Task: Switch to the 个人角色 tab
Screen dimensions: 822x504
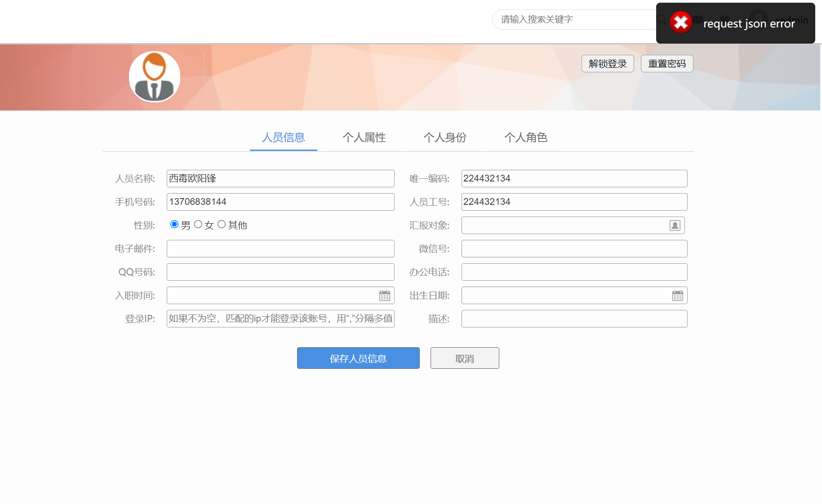Action: click(526, 137)
